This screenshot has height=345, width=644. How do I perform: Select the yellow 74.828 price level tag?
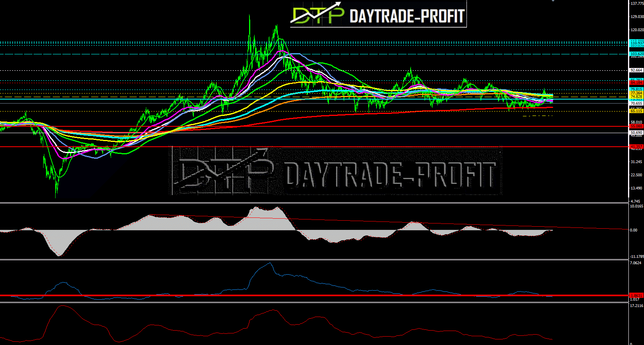tap(637, 97)
